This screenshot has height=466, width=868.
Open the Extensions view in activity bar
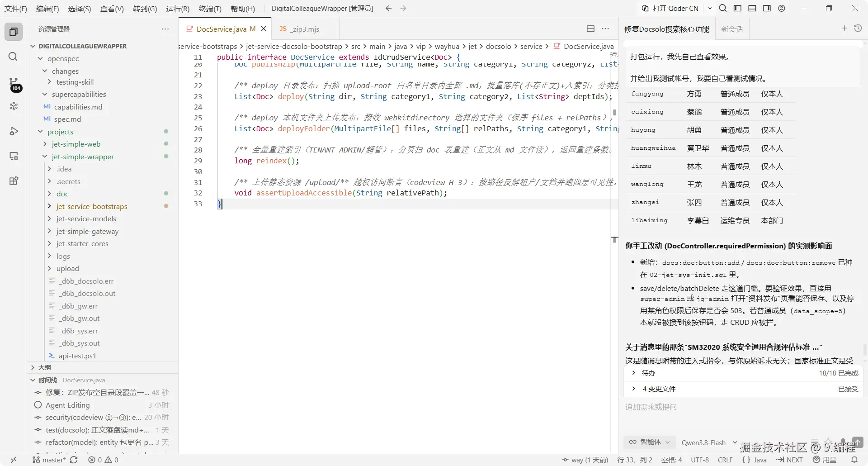click(x=14, y=181)
